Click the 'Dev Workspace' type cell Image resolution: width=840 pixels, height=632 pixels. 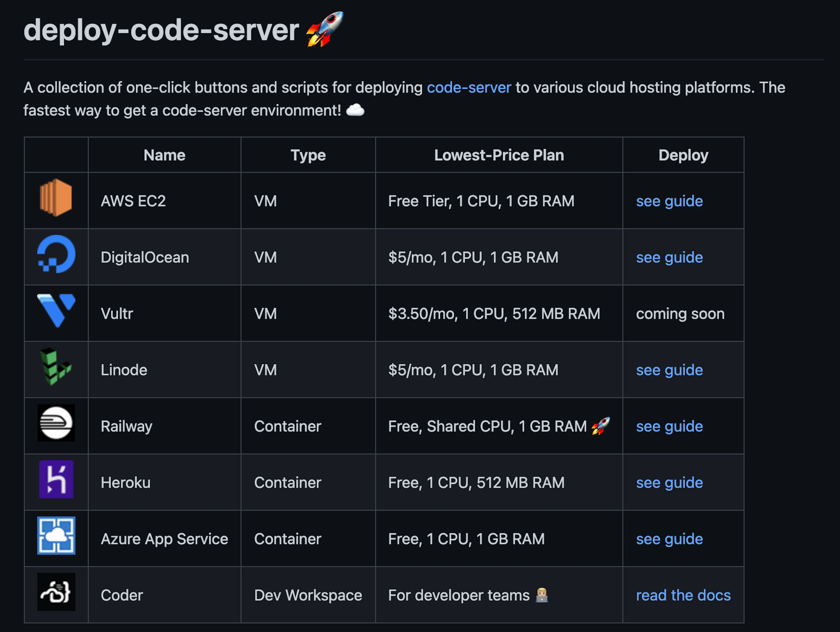tap(308, 595)
